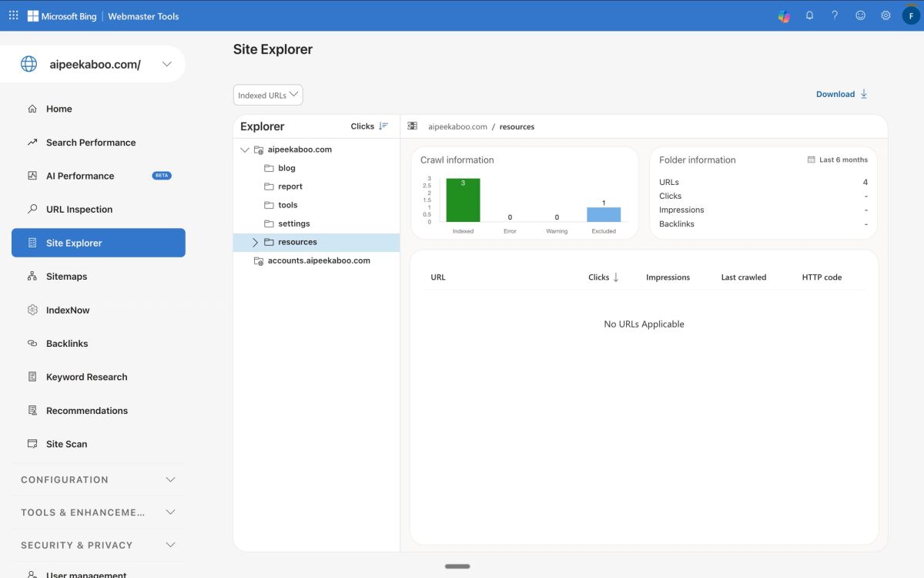Open settings gear icon in header
This screenshot has width=924, height=578.
pyautogui.click(x=885, y=15)
